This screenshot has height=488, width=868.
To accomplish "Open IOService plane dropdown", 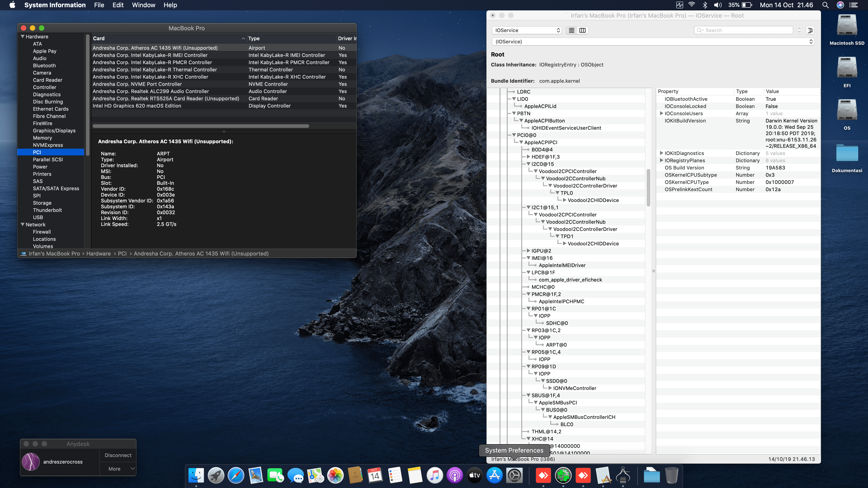I will (527, 30).
